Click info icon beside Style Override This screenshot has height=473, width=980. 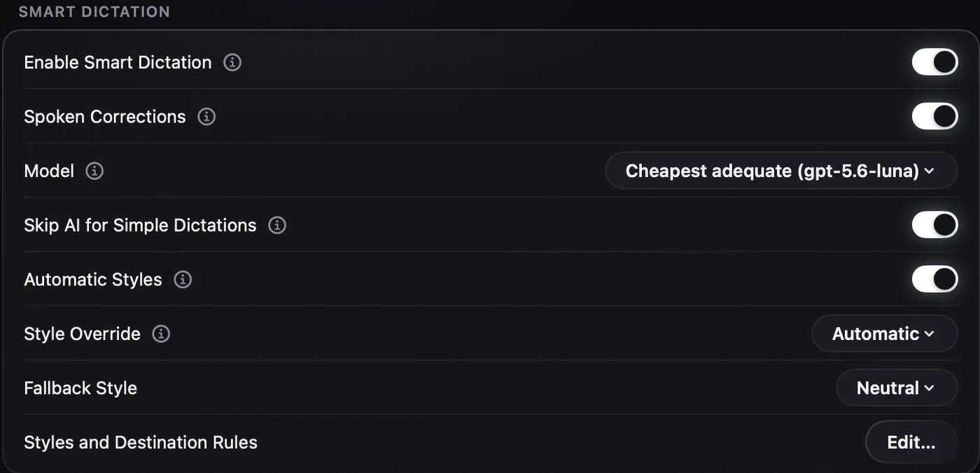(161, 334)
